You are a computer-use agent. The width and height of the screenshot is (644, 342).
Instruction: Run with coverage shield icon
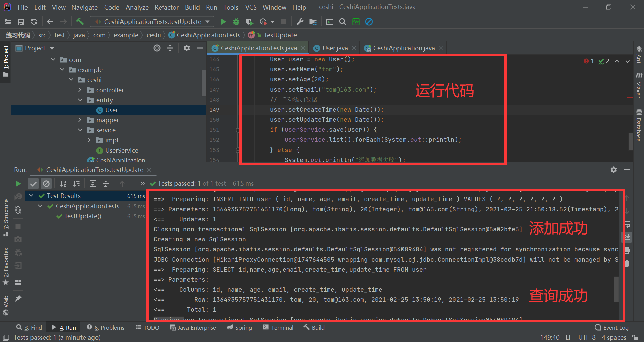click(x=249, y=22)
